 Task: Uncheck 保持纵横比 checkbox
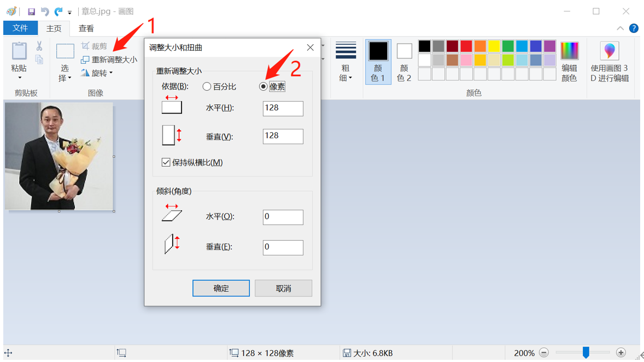166,162
